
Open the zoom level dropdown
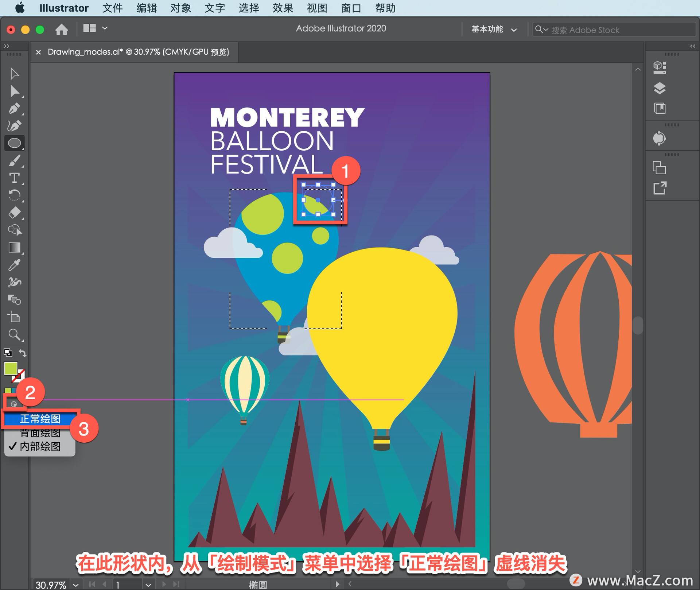(76, 585)
